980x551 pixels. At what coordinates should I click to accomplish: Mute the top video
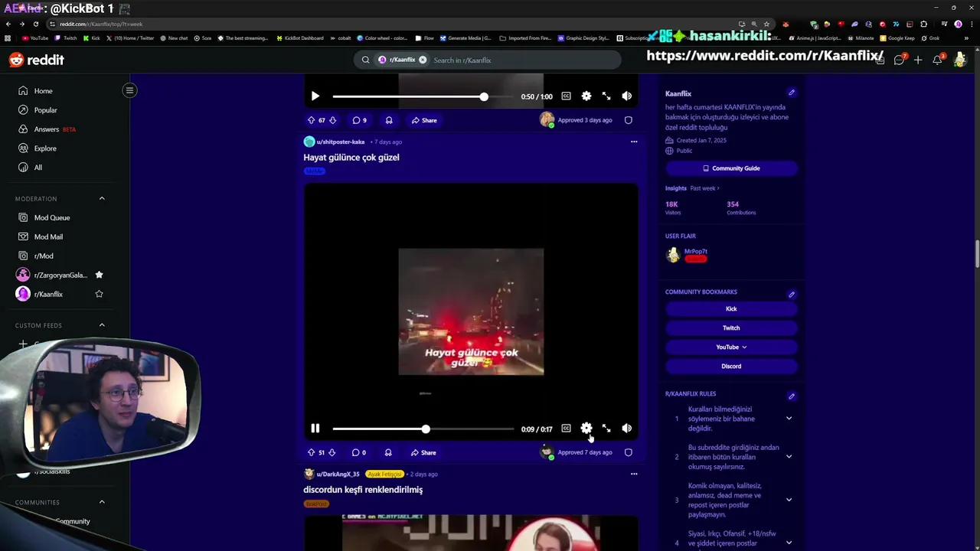pos(626,96)
